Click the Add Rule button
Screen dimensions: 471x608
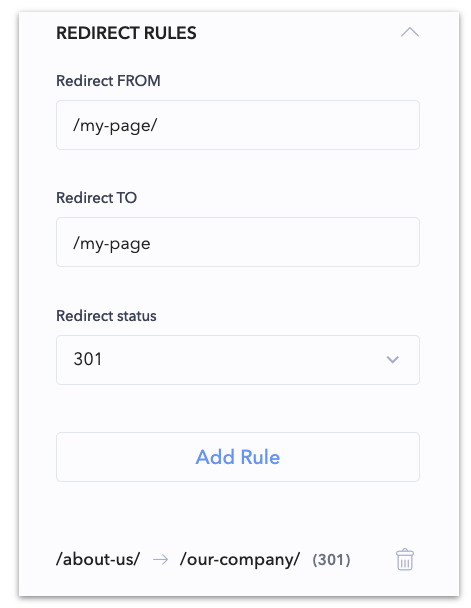pos(238,457)
